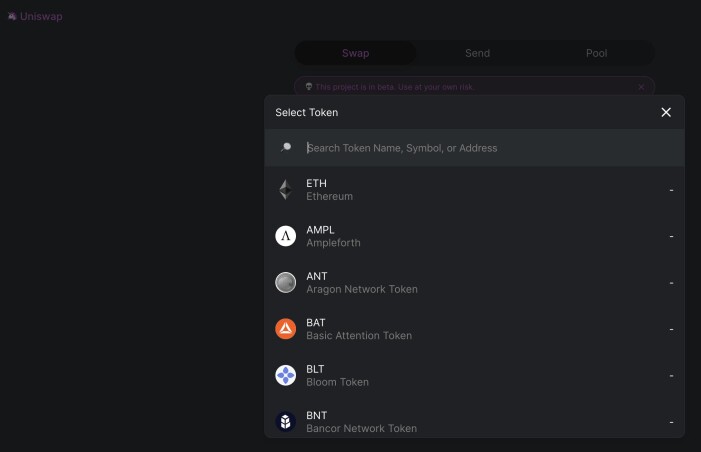701x452 pixels.
Task: Click the BAT balance dash
Action: (x=671, y=329)
